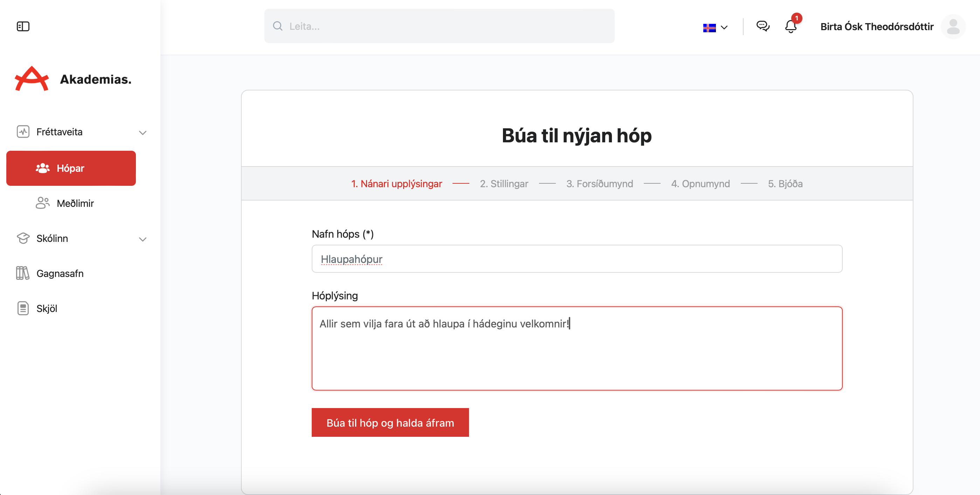The image size is (980, 495).
Task: Open the notifications bell
Action: pos(791,26)
